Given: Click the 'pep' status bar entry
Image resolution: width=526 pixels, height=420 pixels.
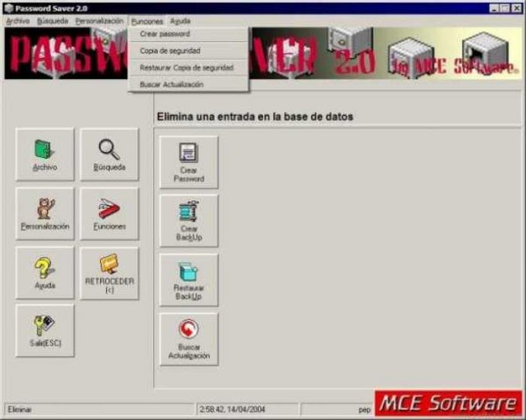Looking at the screenshot, I should click(364, 410).
